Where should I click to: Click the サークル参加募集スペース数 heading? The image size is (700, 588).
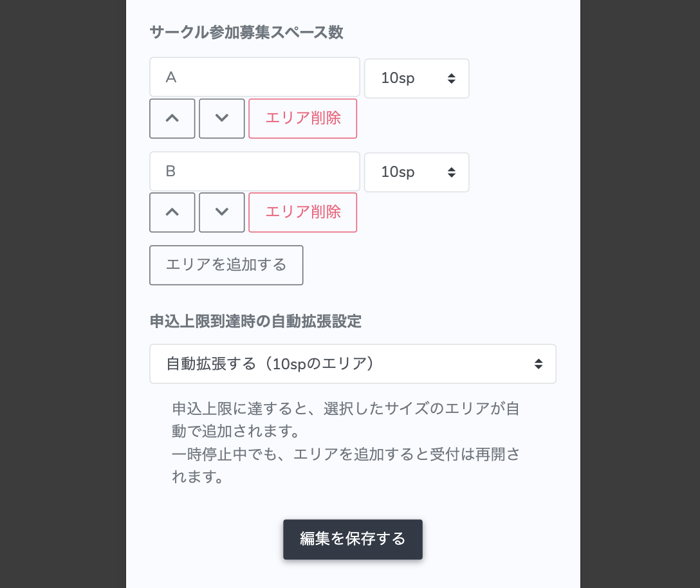[246, 33]
